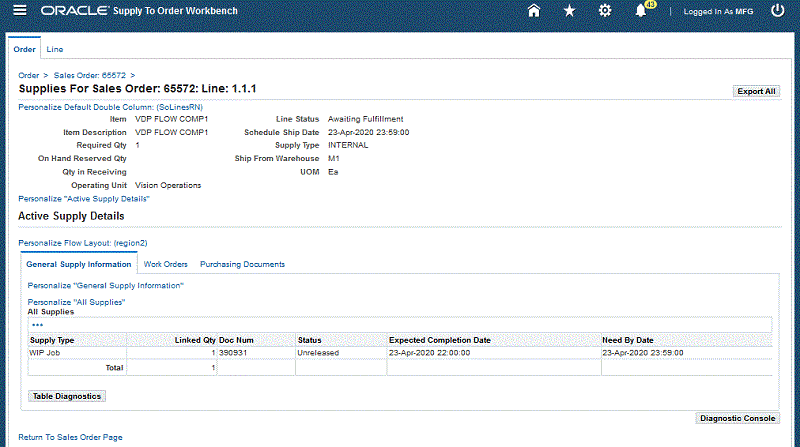Click the INTERNAL supply type value

(x=348, y=145)
